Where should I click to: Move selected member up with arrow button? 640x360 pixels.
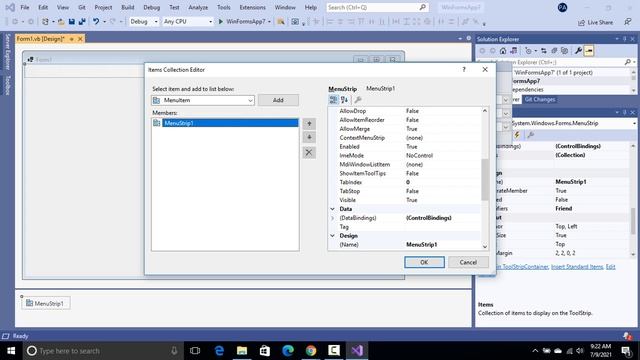coord(309,124)
